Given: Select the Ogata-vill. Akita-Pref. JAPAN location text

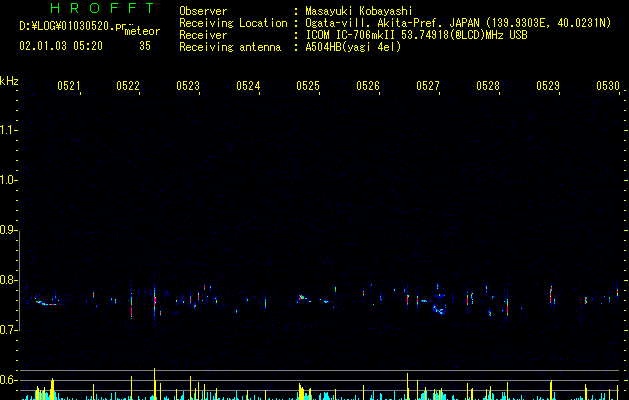Looking at the screenshot, I should tap(458, 23).
